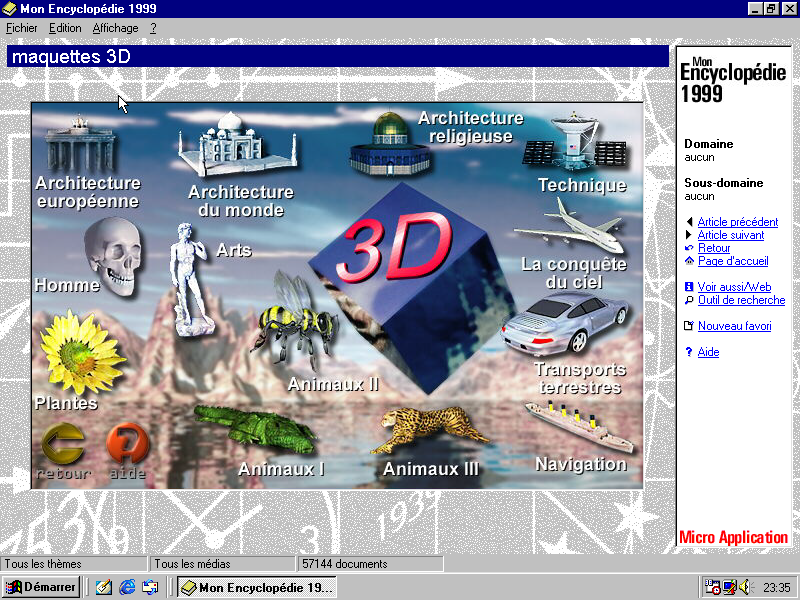Screen dimensions: 800x600
Task: Click the system clock showing 23:35
Action: click(777, 588)
